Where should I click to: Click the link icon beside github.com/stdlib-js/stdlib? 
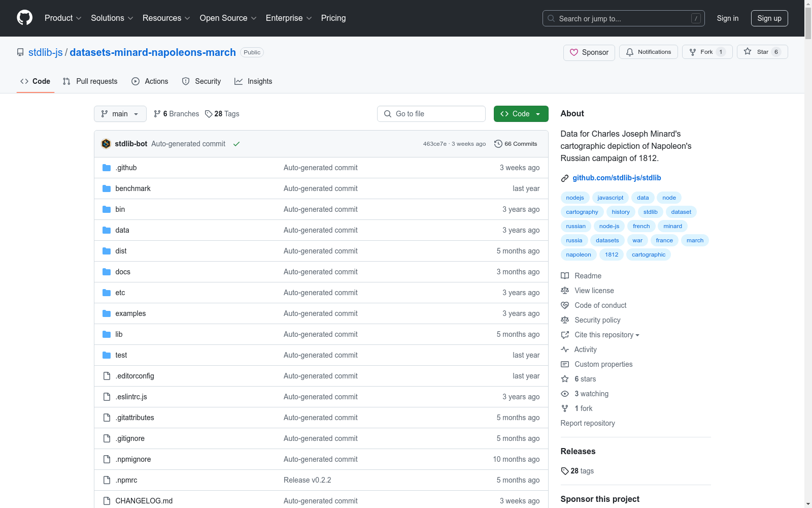[565, 178]
